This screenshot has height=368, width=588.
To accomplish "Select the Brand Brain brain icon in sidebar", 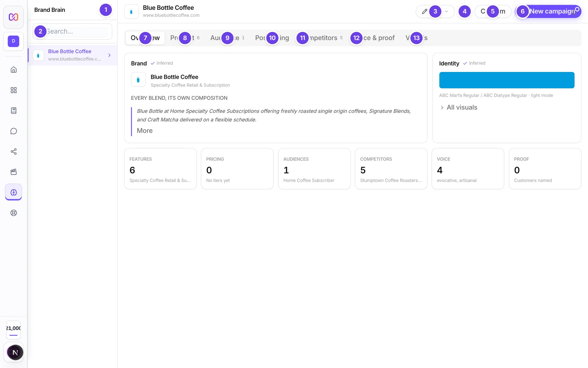I will [13, 192].
